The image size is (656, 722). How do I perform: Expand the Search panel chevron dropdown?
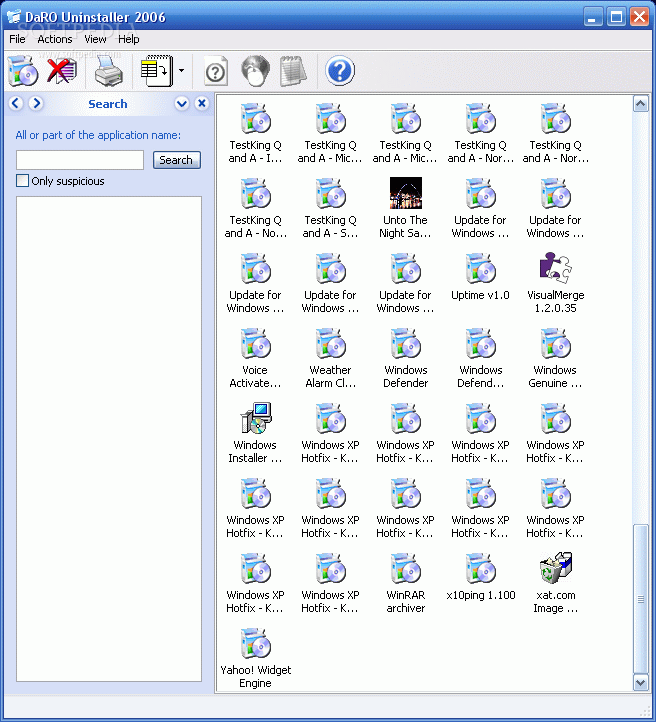point(182,103)
